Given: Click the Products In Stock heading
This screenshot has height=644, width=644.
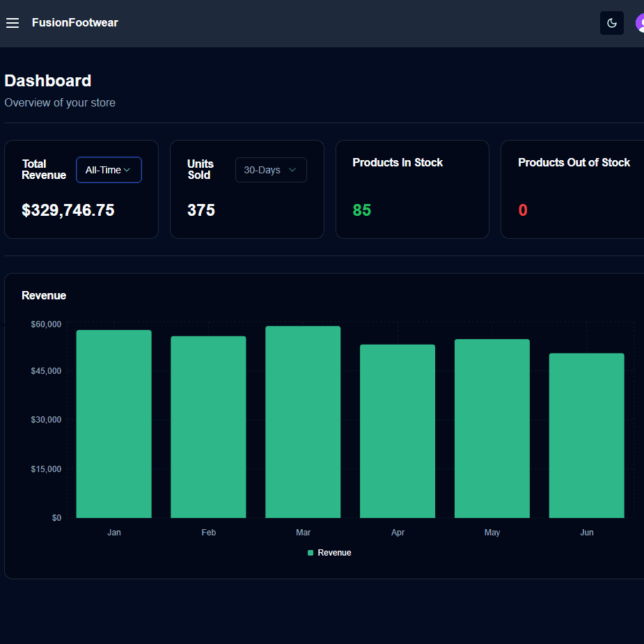Looking at the screenshot, I should (x=398, y=163).
